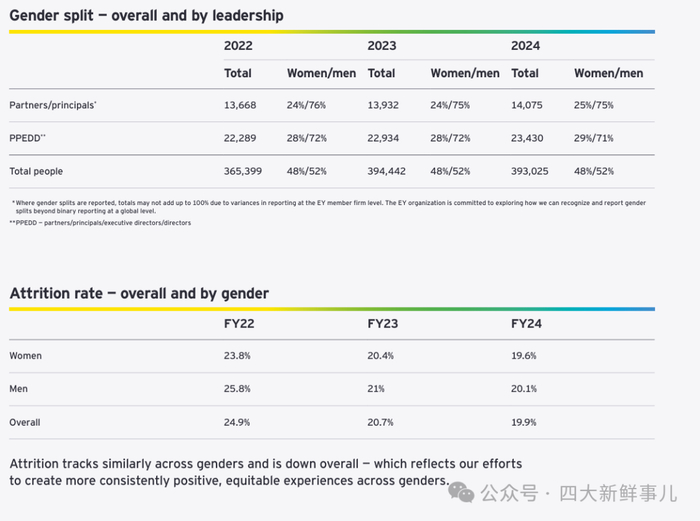Select the 19.9% overall attrition value
This screenshot has width=700, height=521.
(525, 422)
